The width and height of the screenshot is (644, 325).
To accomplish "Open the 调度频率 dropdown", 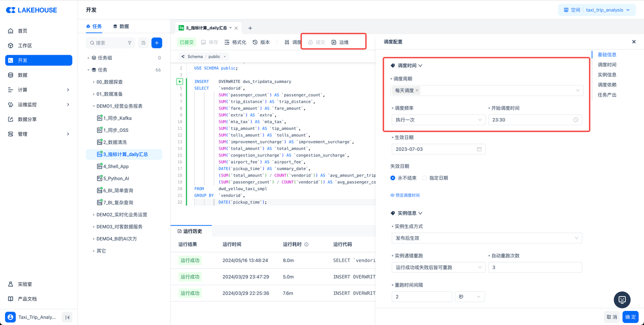I will pos(438,120).
